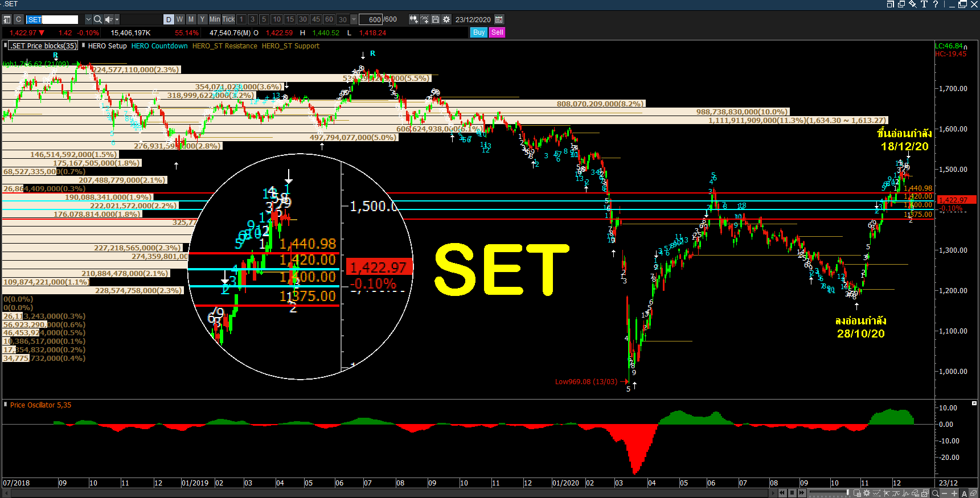Click the Sell button
980x498 pixels.
(x=497, y=32)
